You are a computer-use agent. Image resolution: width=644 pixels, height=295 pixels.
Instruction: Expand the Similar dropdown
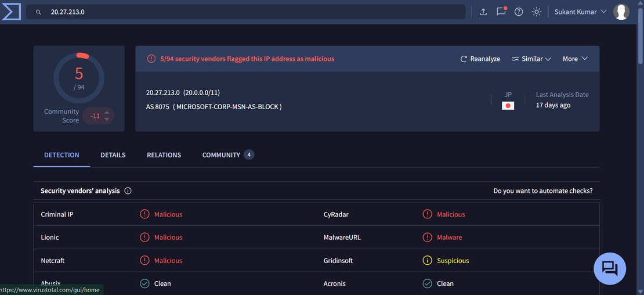click(x=531, y=59)
